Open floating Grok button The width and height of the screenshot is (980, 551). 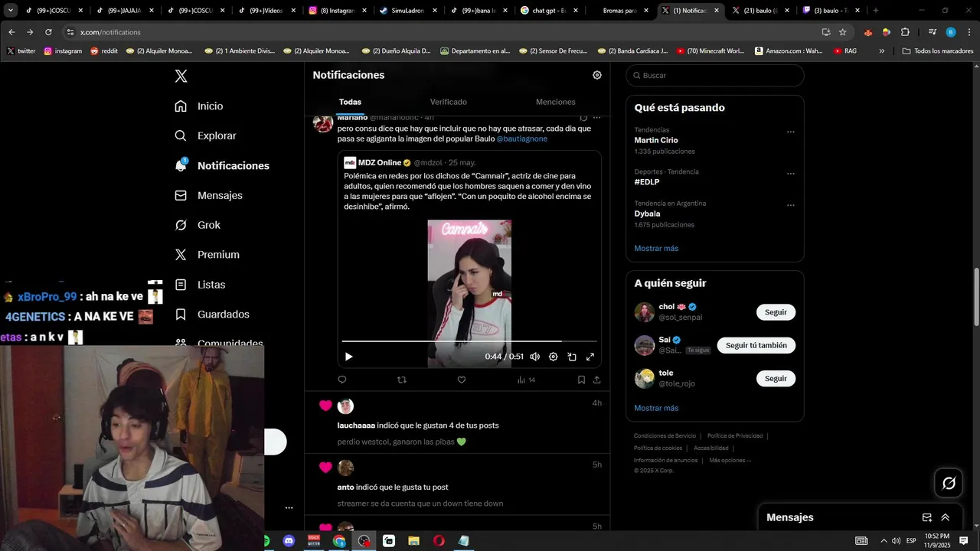(x=949, y=483)
